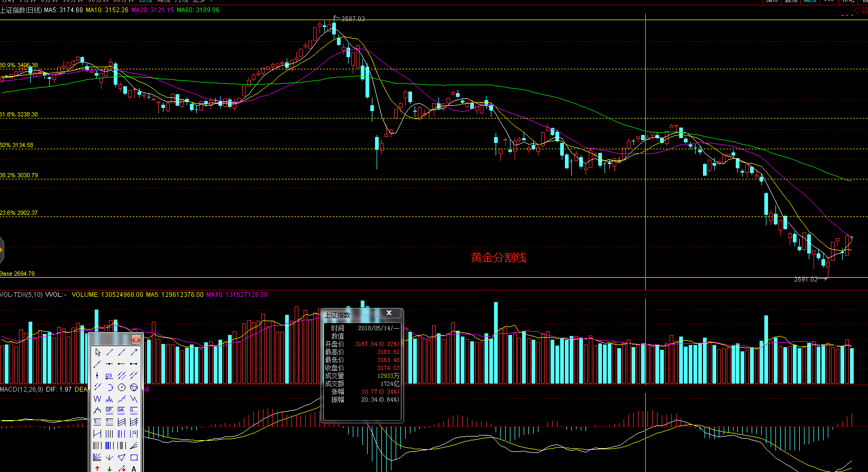Screen dimensions: 868x472
Task: Select the horizontal line with center point tool
Action: pyautogui.click(x=109, y=364)
